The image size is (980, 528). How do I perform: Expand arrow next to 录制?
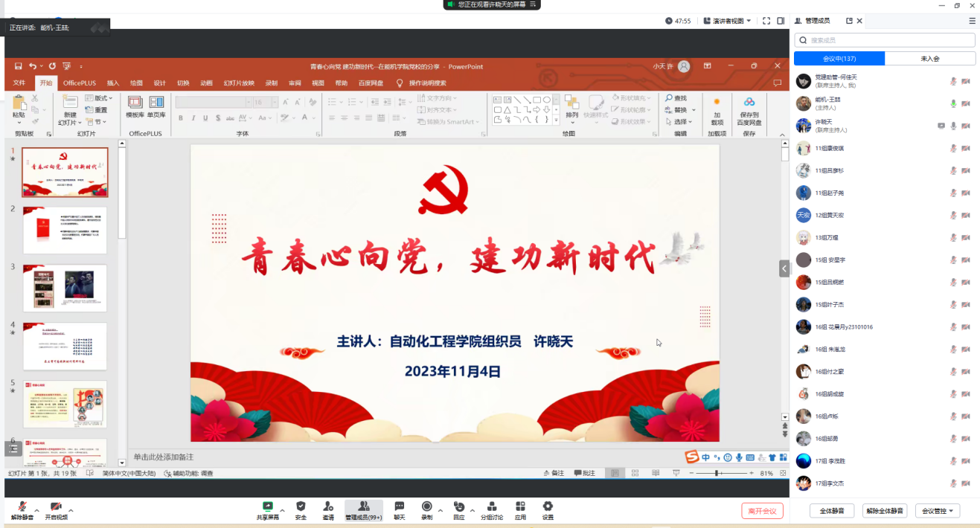(441, 511)
